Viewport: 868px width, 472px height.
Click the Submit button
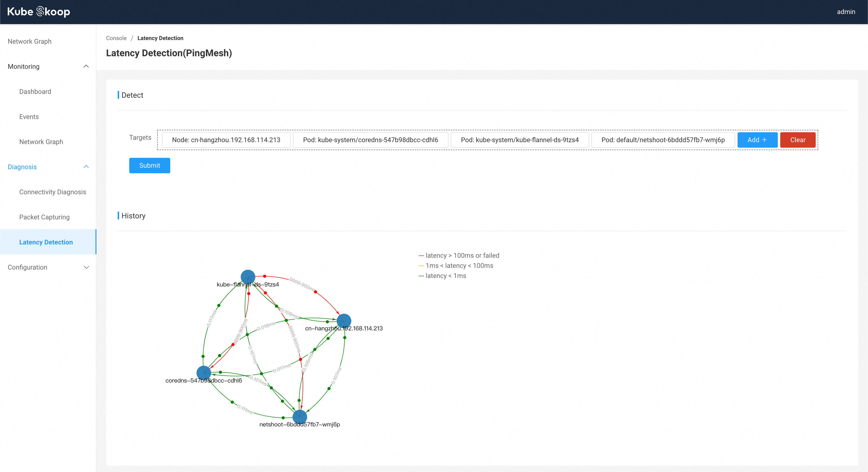(150, 165)
